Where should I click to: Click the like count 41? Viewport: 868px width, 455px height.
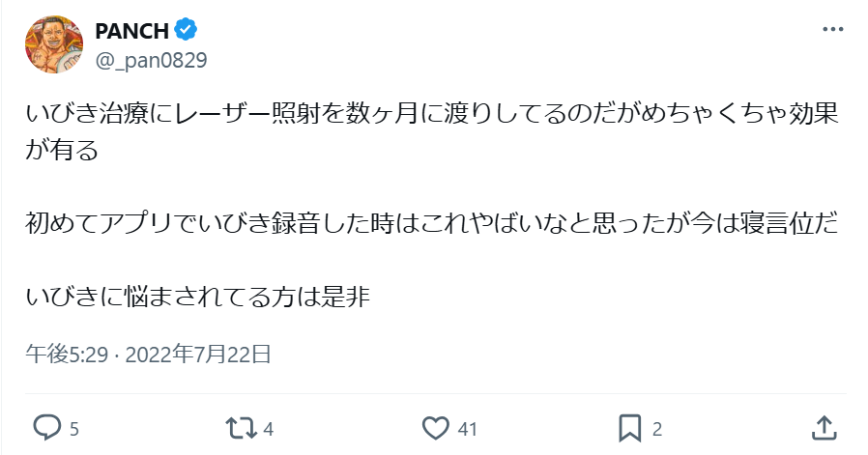[x=467, y=429]
